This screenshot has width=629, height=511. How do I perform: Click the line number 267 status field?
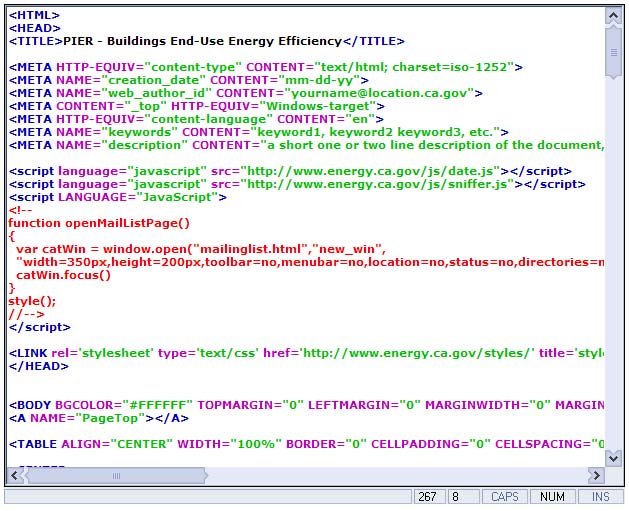point(429,497)
